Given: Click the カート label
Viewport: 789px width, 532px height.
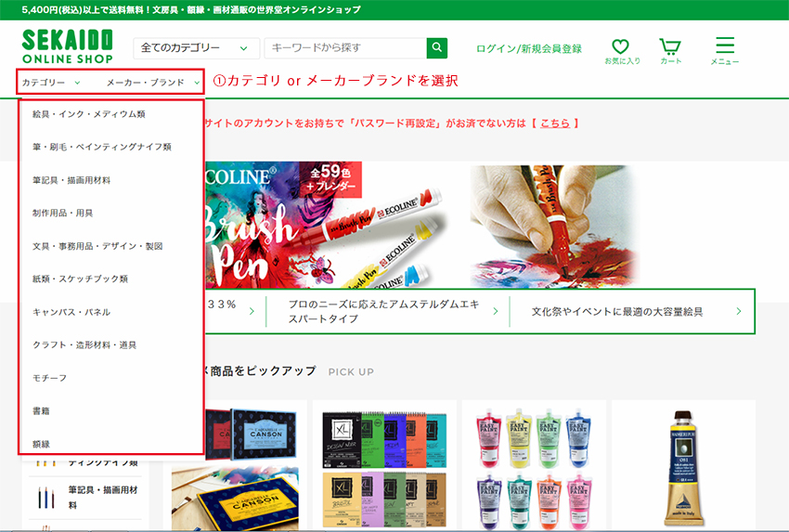Looking at the screenshot, I should tap(671, 61).
